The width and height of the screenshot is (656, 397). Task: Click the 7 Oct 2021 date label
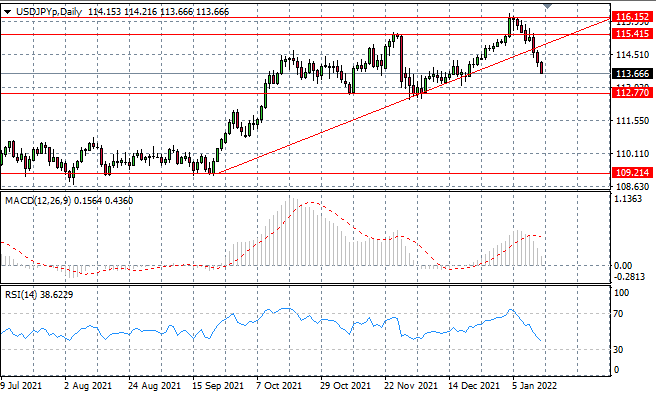[279, 385]
